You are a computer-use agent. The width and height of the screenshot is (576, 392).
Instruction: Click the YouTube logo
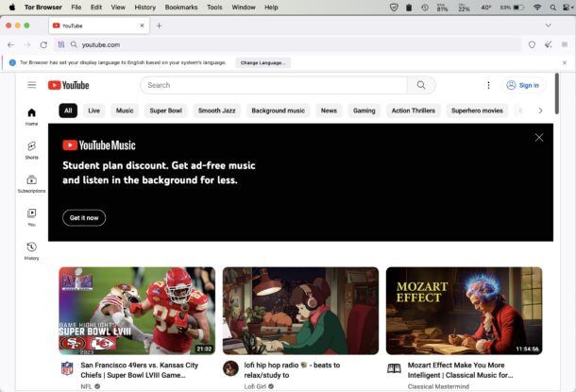pos(68,85)
